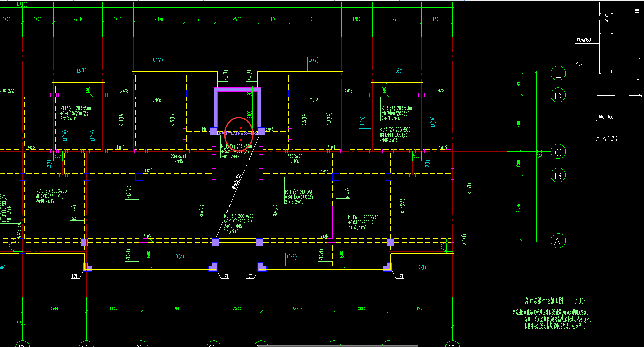The height and width of the screenshot is (347, 644).
Task: Select the KL10(3) 200X500 beam label
Action: point(363,217)
